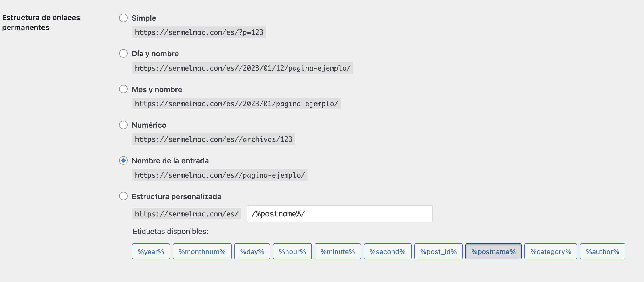Toggle the highlighted %postname% tag
644x282 pixels.
494,251
